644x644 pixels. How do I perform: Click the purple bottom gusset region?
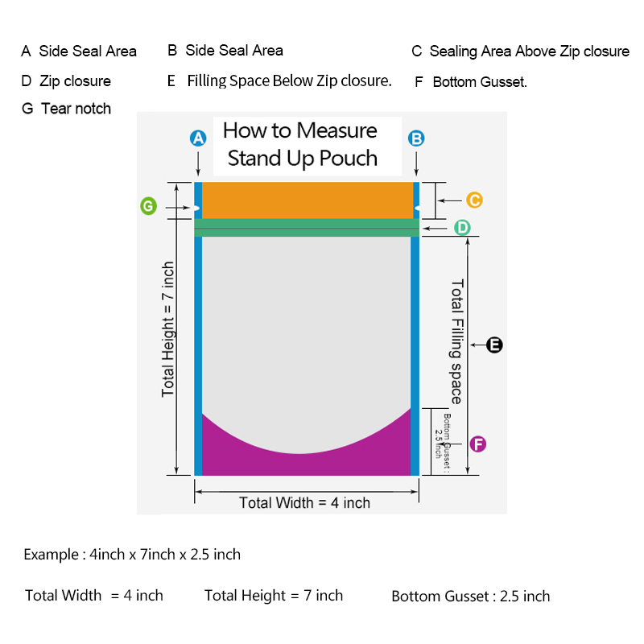(x=306, y=456)
